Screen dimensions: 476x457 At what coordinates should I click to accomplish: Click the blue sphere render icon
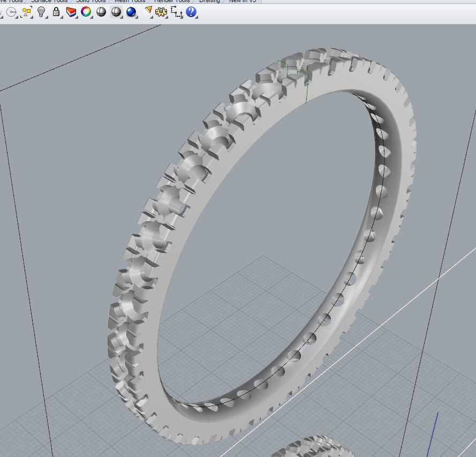(131, 12)
